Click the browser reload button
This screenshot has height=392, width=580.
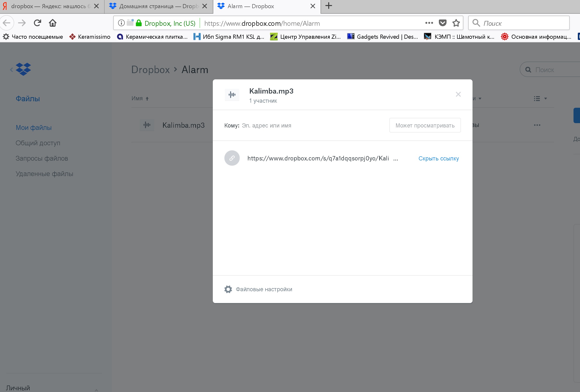point(38,23)
